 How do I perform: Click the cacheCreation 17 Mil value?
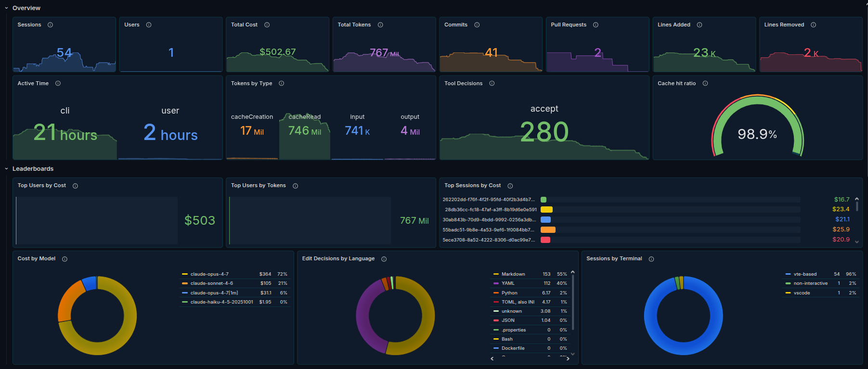click(252, 131)
